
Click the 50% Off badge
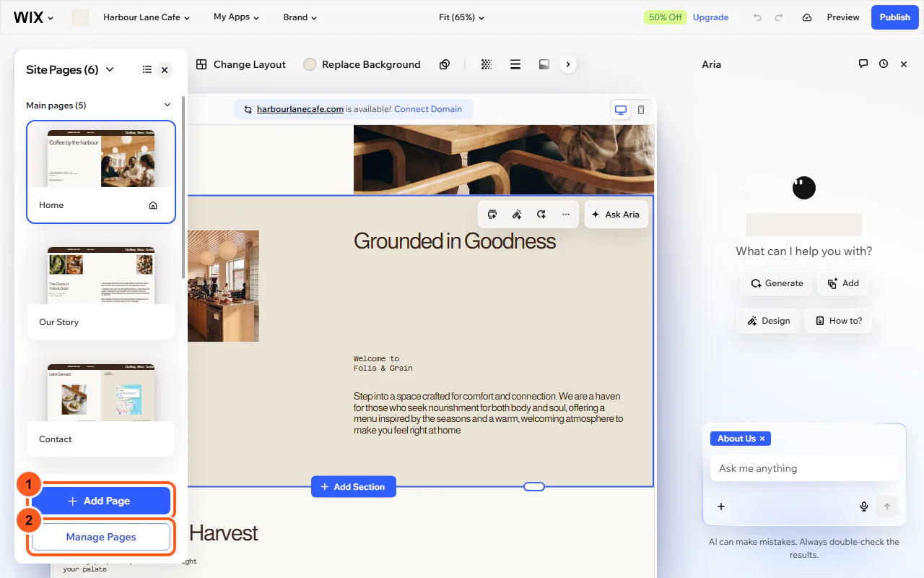click(665, 17)
